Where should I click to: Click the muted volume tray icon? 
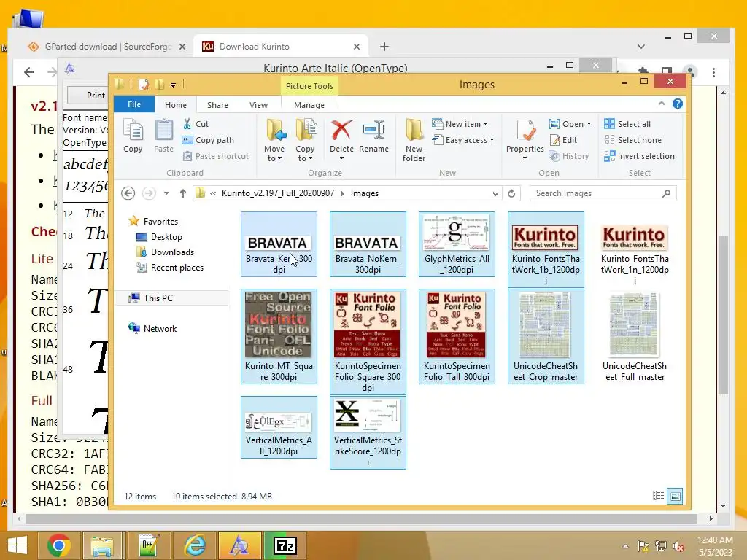point(678,546)
